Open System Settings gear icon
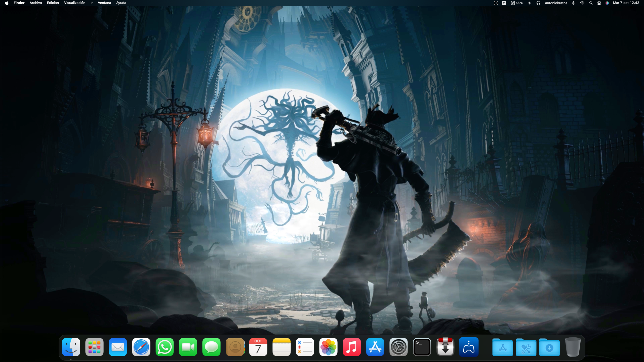Screen dimensions: 644x362 (398, 347)
